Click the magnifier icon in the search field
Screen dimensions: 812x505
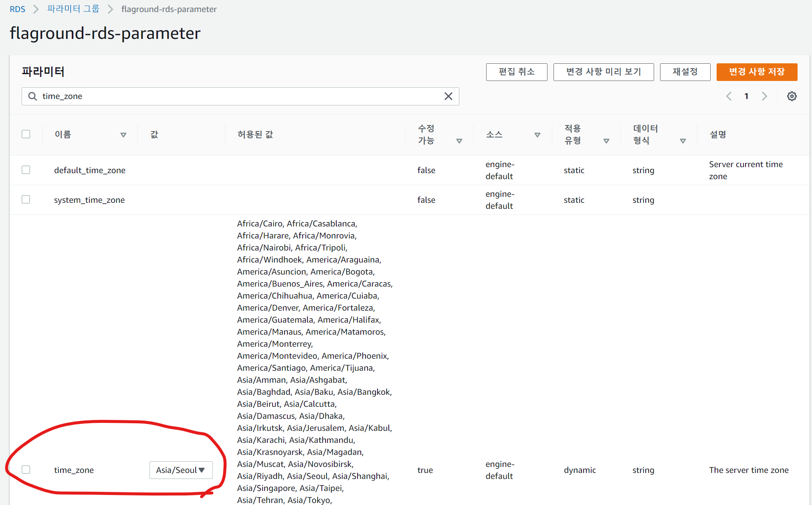click(x=32, y=96)
